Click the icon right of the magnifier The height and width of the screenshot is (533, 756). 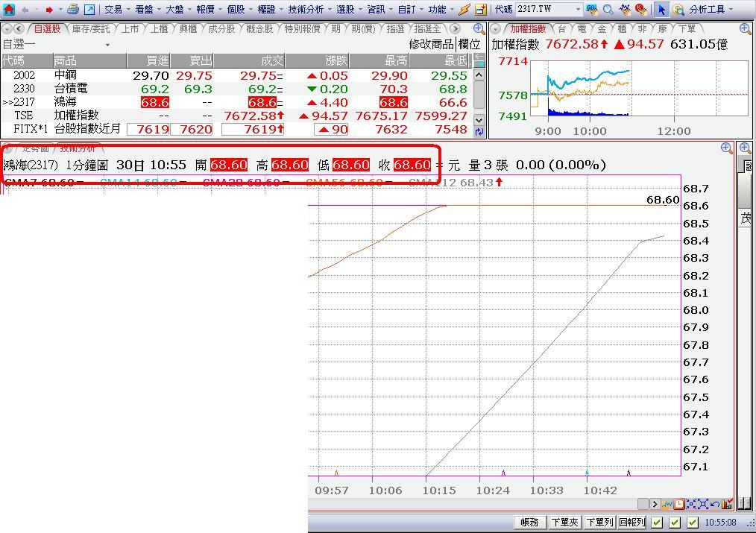click(x=625, y=9)
